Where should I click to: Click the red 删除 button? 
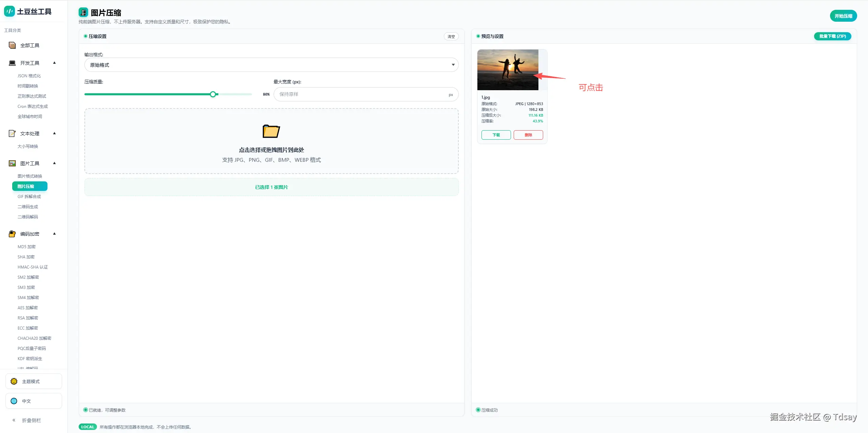[x=528, y=135]
